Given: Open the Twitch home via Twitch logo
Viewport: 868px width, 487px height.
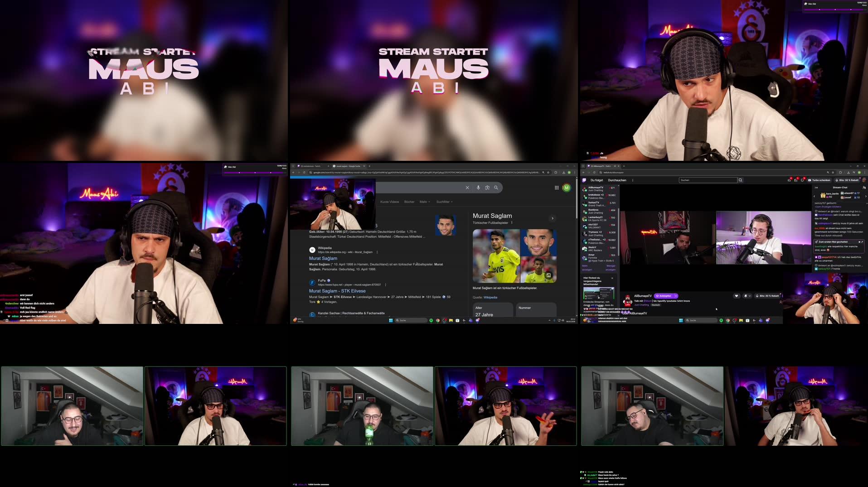Looking at the screenshot, I should pos(585,180).
